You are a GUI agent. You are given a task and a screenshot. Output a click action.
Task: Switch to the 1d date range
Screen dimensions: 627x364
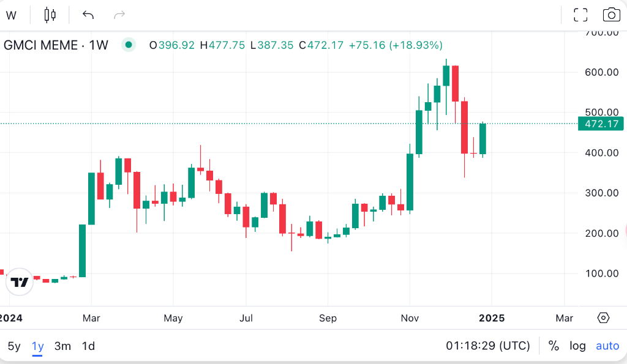pos(88,346)
